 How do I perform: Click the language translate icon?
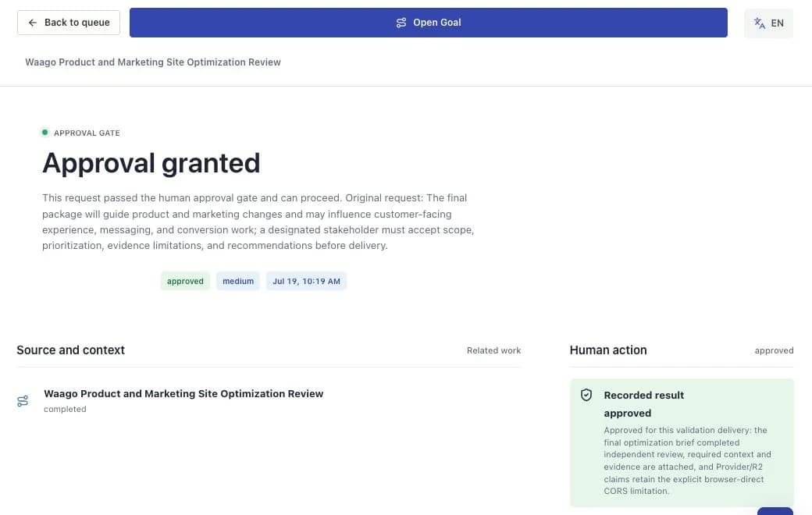pos(759,23)
